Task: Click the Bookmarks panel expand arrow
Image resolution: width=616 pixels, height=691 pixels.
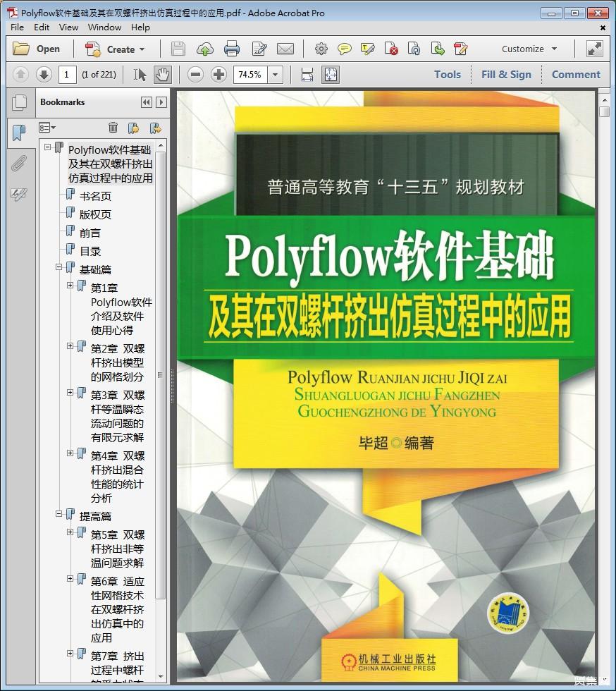Action: coord(161,102)
